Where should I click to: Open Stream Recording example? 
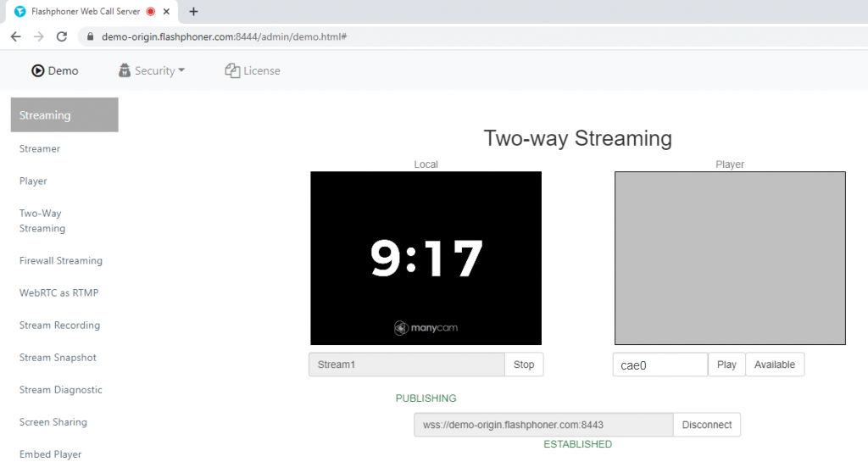point(60,326)
